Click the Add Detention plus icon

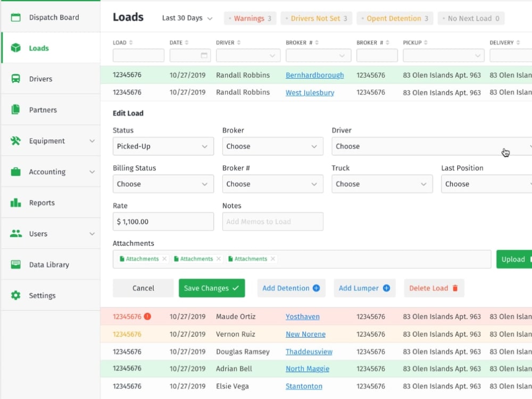316,288
